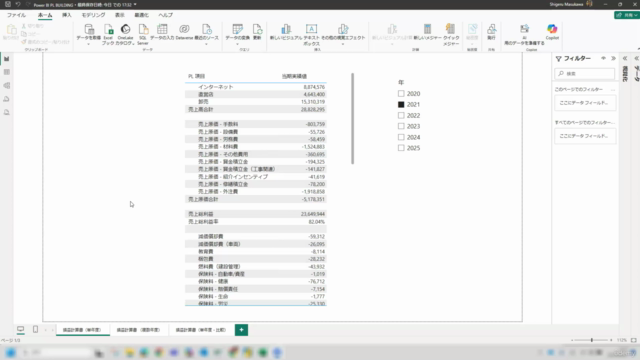Select the desktop layout icon
The height and width of the screenshot is (360, 640).
[20, 329]
